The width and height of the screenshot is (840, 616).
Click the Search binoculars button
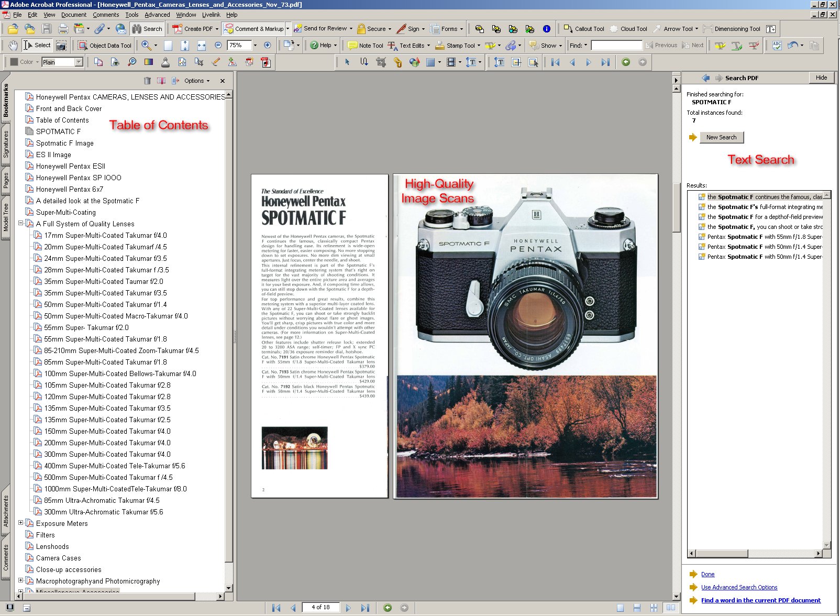pos(147,29)
